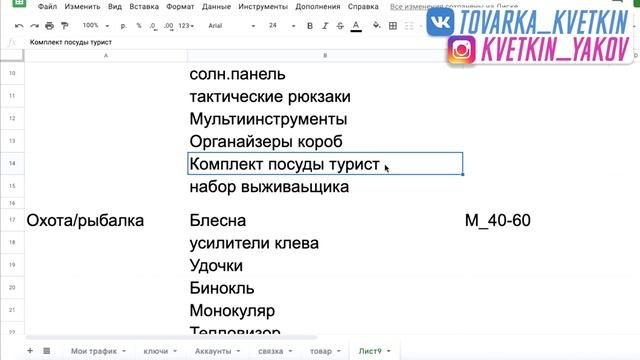Screen dimensions: 640x360
Task: Open the 123 number format dropdown
Action: point(186,26)
